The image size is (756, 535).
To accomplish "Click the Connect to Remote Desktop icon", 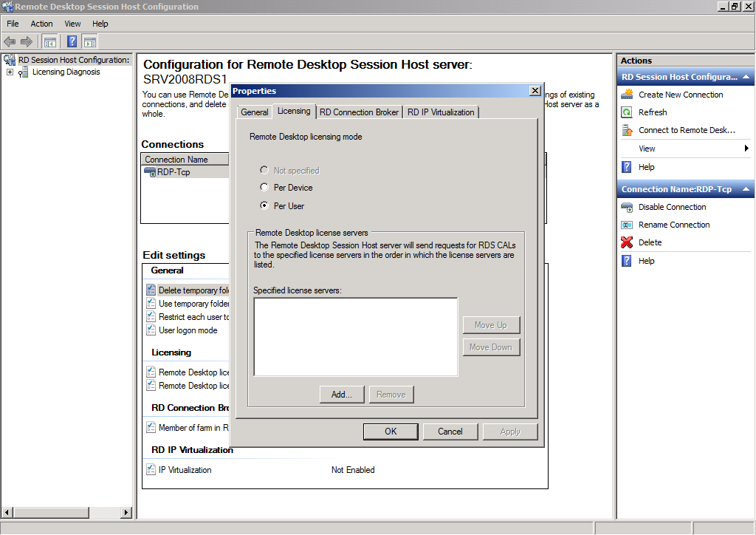I will click(x=627, y=130).
